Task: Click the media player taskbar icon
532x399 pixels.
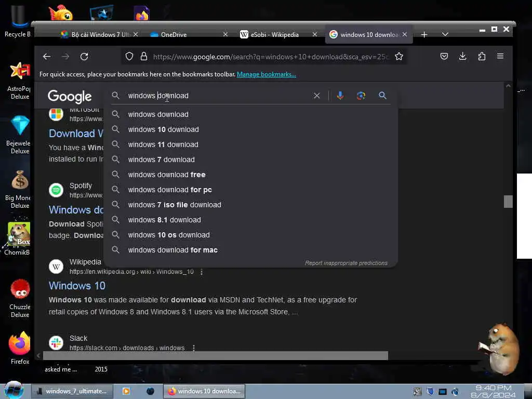Action: coord(126,391)
